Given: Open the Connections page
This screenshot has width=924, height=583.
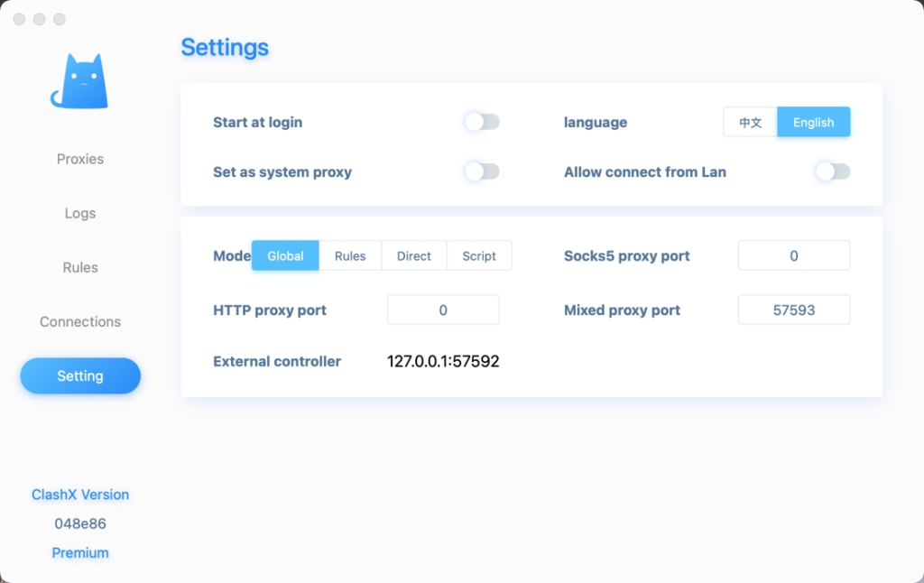Looking at the screenshot, I should tap(80, 321).
